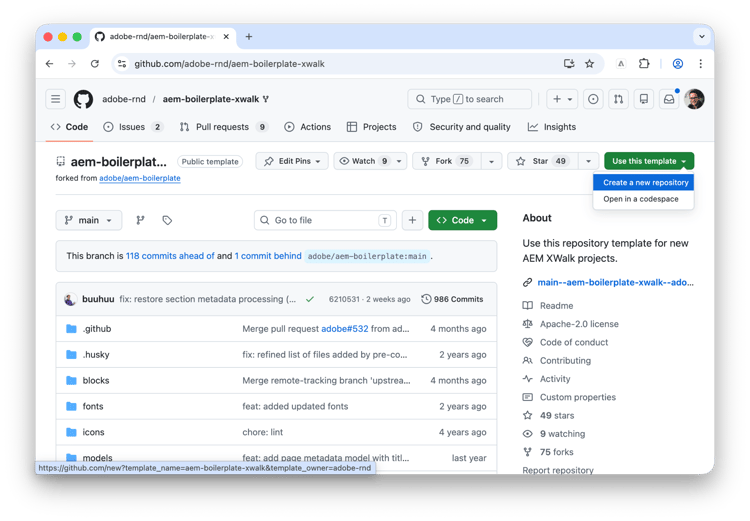Screen dimensions: 750x521
Task: Open the Activity link in About
Action: [x=555, y=379]
